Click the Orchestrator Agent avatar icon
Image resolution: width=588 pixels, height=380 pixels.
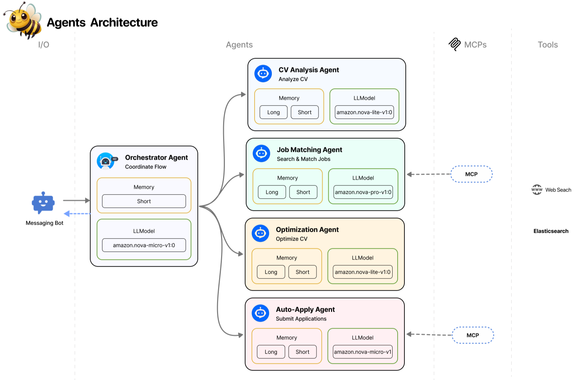point(107,161)
